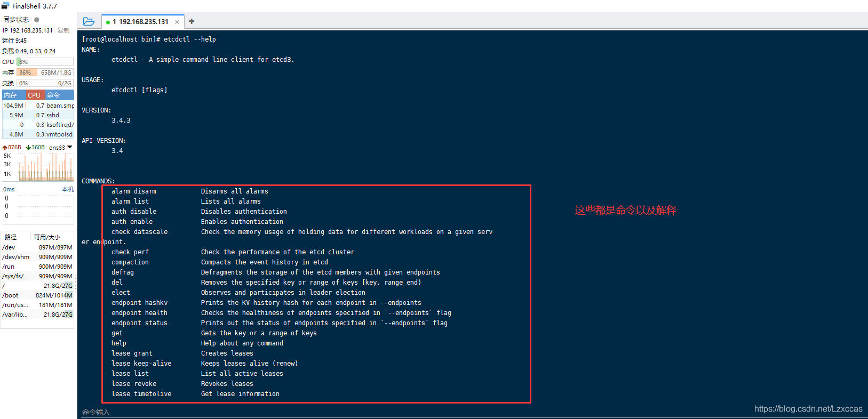Image resolution: width=868 pixels, height=419 pixels.
Task: Add a new session tab with plus icon
Action: point(192,21)
